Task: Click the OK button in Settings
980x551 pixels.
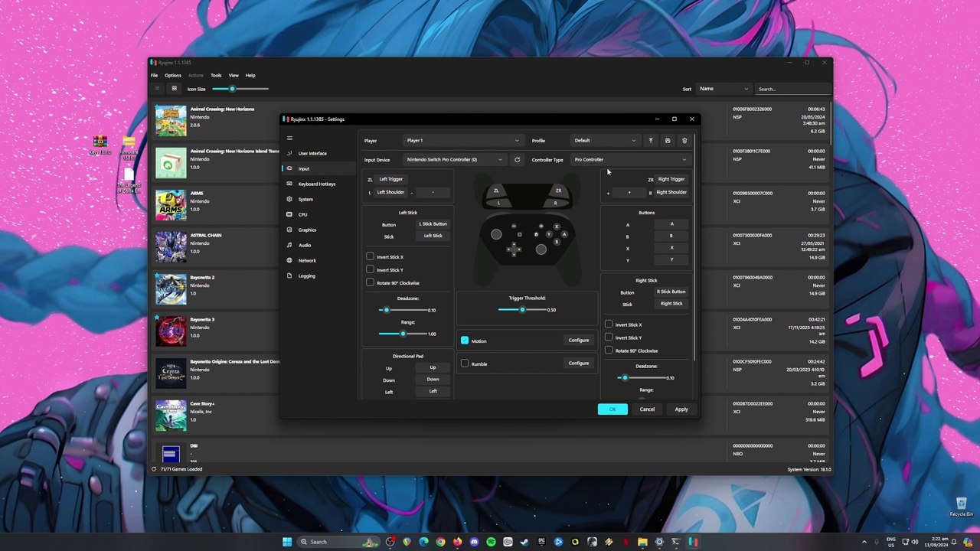Action: (x=612, y=409)
